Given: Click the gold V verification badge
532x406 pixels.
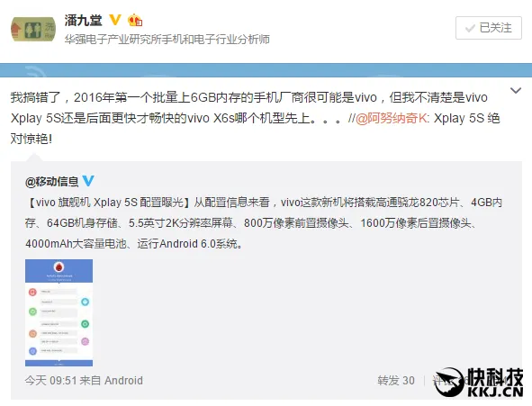Looking at the screenshot, I should [x=115, y=20].
